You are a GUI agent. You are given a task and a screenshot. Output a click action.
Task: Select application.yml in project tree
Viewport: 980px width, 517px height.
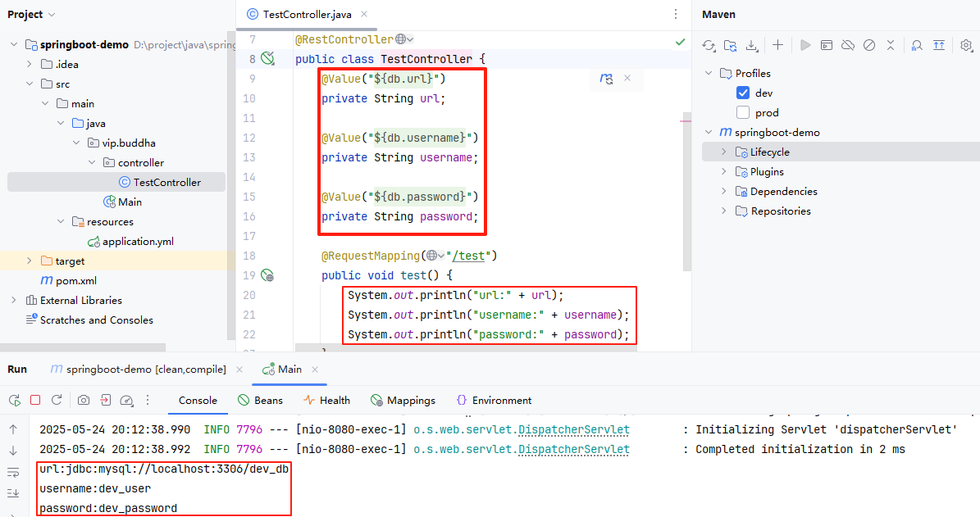click(x=130, y=241)
